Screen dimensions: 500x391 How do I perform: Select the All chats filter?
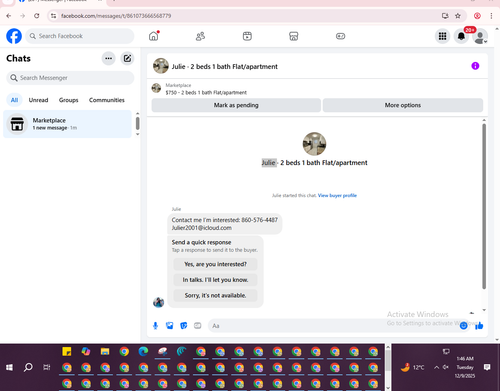coord(14,100)
